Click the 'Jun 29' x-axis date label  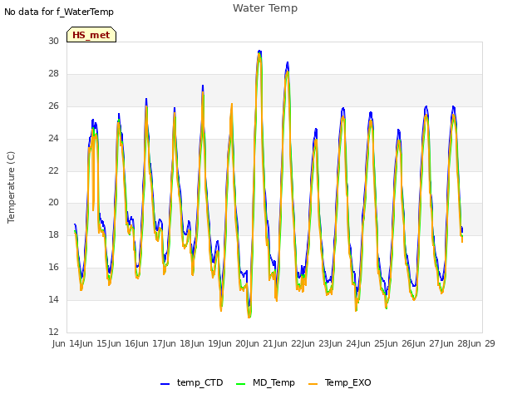[480, 343]
